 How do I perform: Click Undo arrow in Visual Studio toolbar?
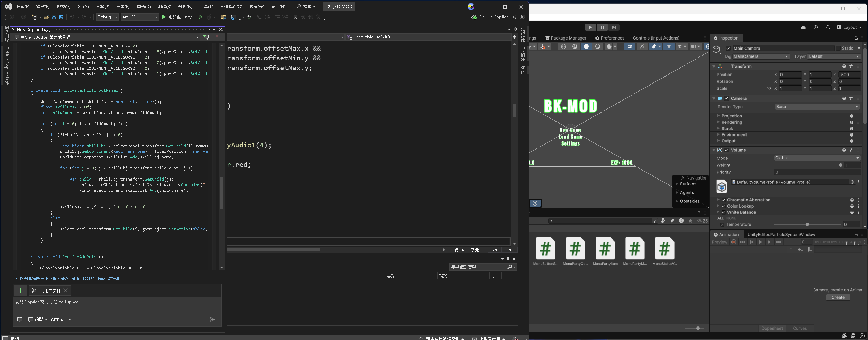(72, 17)
